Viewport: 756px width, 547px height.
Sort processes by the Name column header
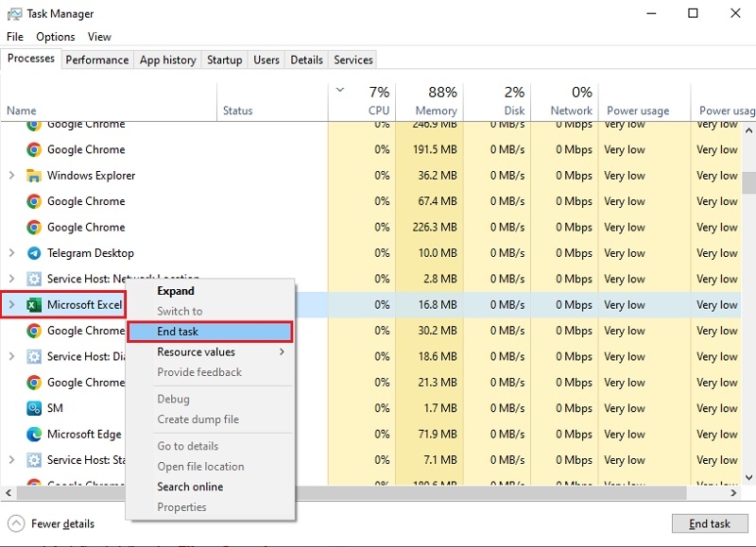109,102
